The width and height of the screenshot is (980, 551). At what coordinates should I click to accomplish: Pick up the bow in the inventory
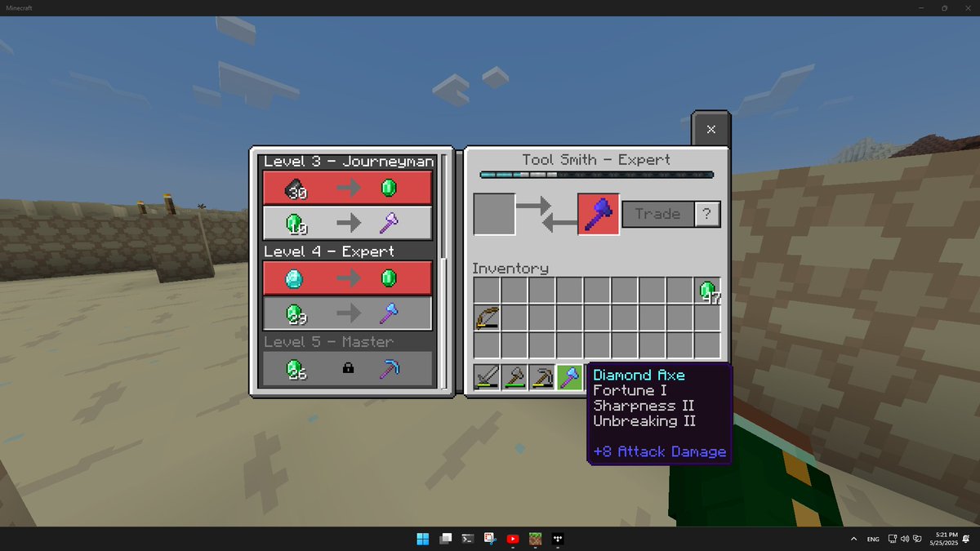pyautogui.click(x=487, y=318)
